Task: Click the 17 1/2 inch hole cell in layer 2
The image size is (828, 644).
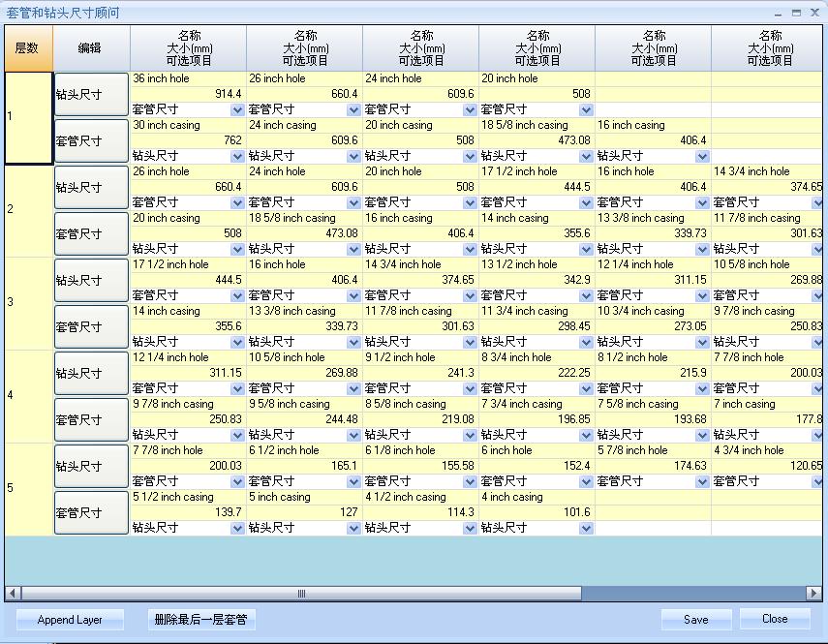Action: click(537, 171)
